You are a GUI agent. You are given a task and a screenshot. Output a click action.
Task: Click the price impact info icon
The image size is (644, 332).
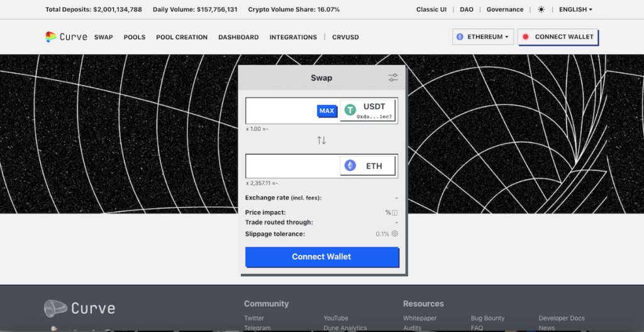395,213
